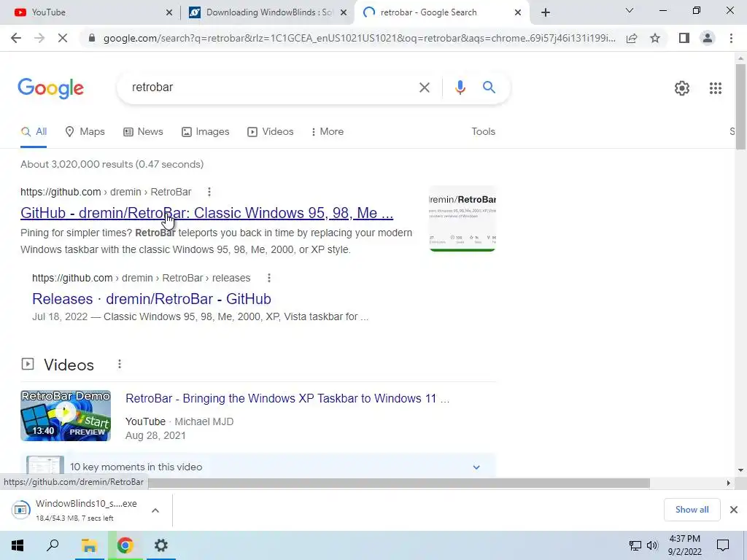
Task: Open the Chrome three-dot menu
Action: pos(731,38)
